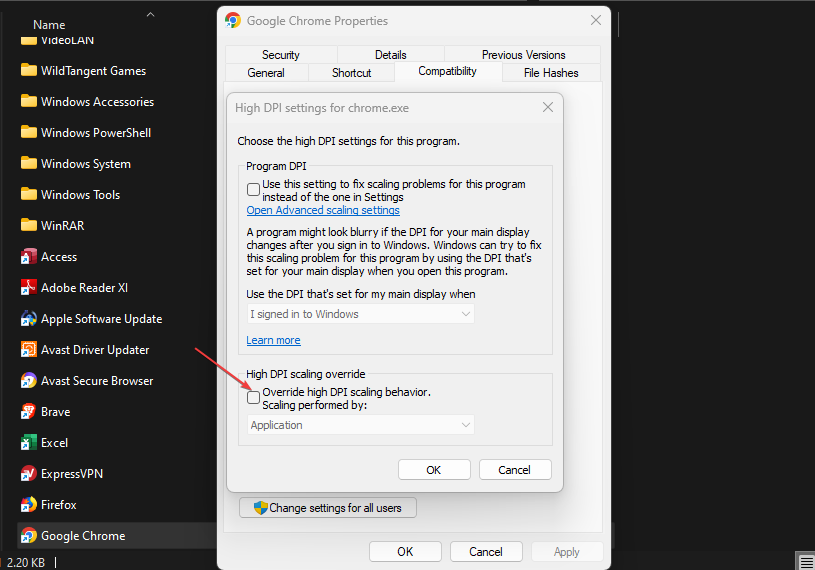Switch to the Security tab
Screen dimensions: 815x570
coord(281,55)
